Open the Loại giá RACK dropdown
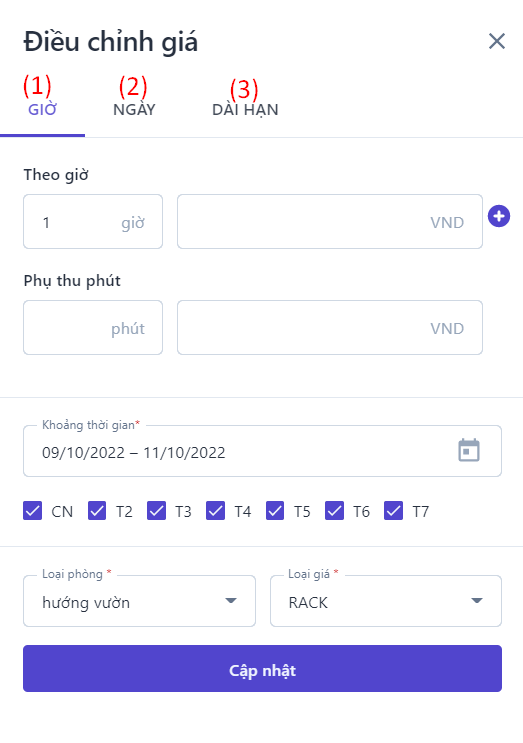 [x=386, y=601]
